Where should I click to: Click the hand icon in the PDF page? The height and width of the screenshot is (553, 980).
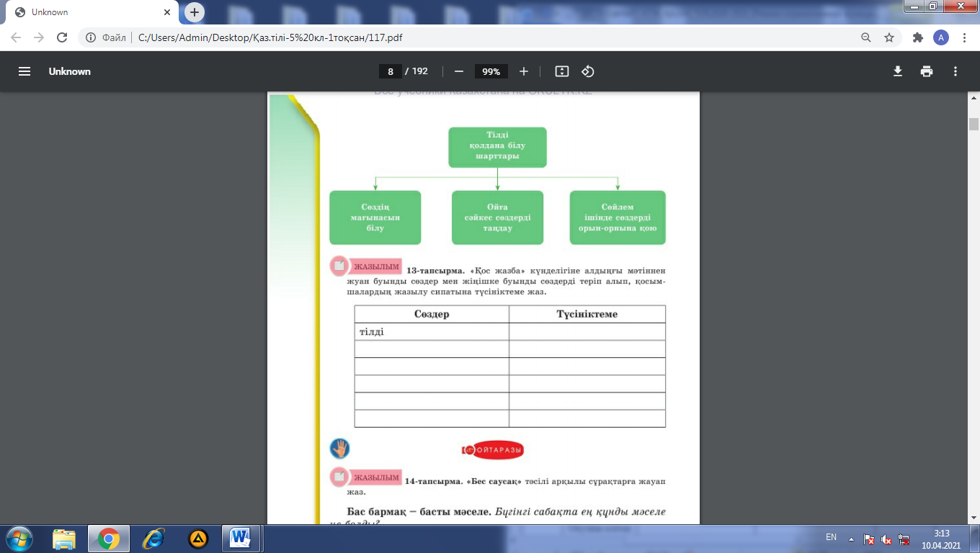(339, 449)
